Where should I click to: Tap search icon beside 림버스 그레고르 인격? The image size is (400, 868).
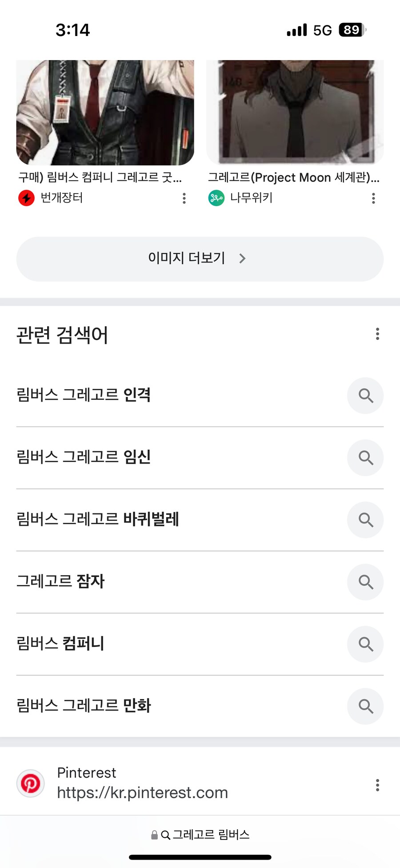point(365,396)
